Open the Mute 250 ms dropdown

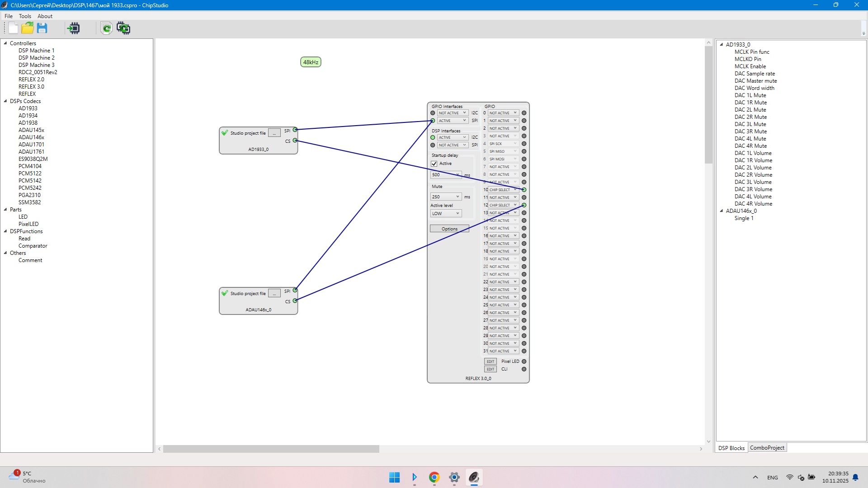click(445, 197)
